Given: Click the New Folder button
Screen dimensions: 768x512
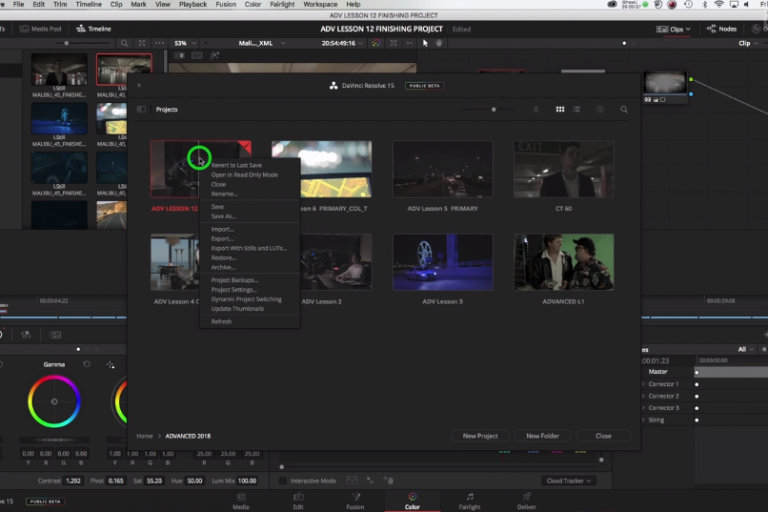Looking at the screenshot, I should 542,436.
